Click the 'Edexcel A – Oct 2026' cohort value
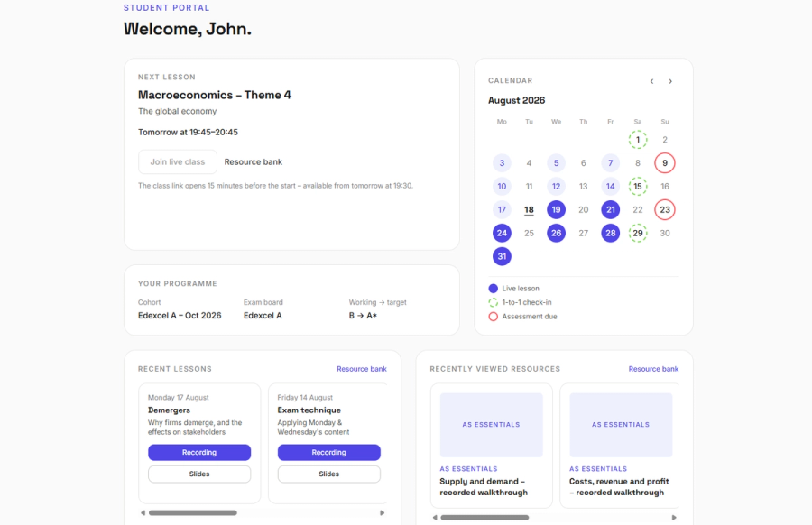The image size is (812, 525). coord(180,316)
